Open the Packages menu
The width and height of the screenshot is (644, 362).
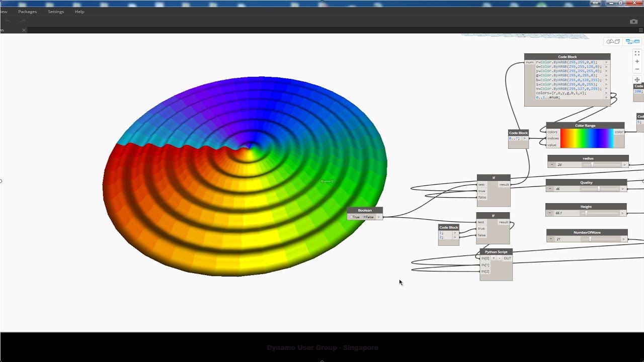[x=27, y=11]
